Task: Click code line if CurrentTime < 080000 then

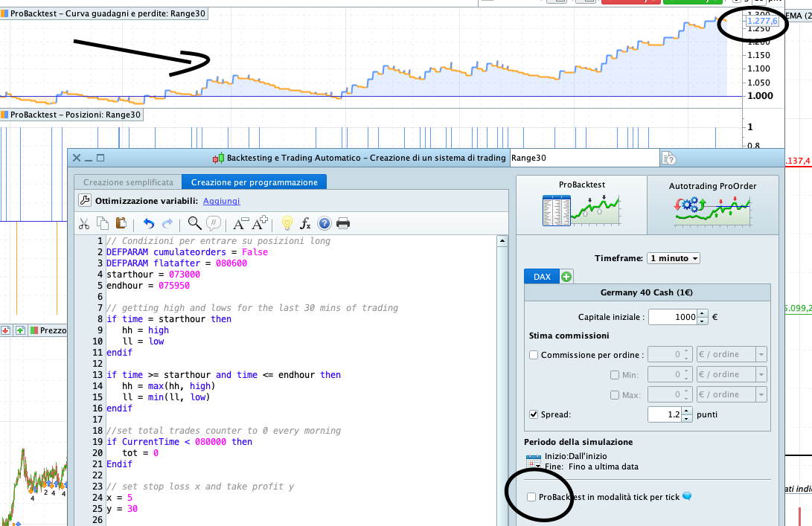Action: [179, 442]
